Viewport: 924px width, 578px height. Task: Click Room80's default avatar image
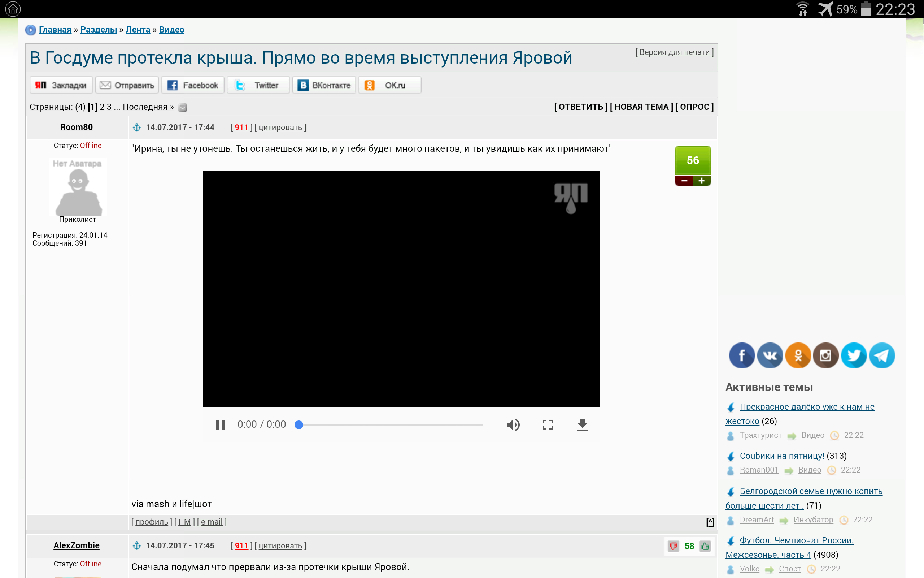click(x=78, y=187)
